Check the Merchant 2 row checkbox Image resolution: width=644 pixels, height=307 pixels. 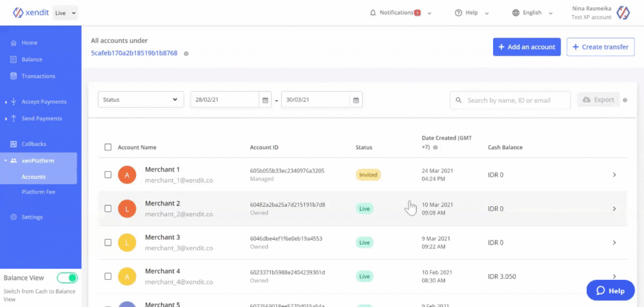click(108, 208)
